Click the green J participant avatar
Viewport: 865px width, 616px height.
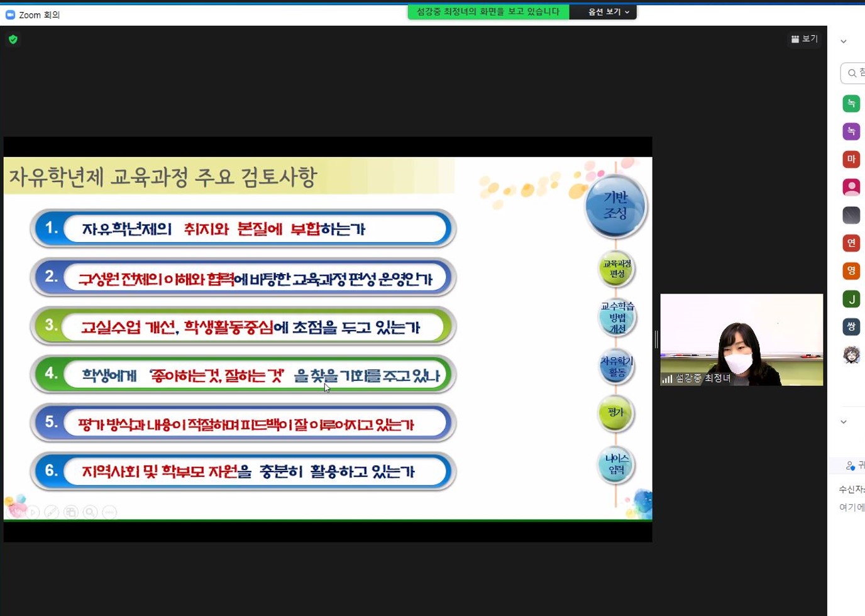pyautogui.click(x=851, y=299)
